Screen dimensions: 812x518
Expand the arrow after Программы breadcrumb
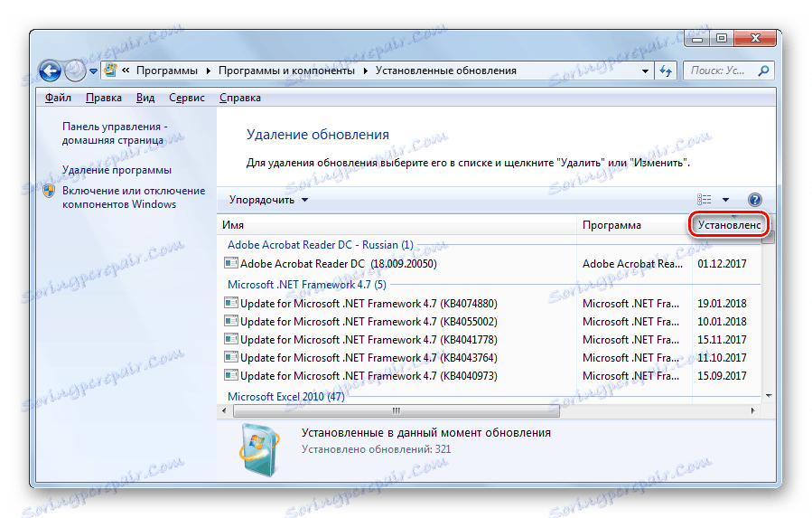click(208, 71)
